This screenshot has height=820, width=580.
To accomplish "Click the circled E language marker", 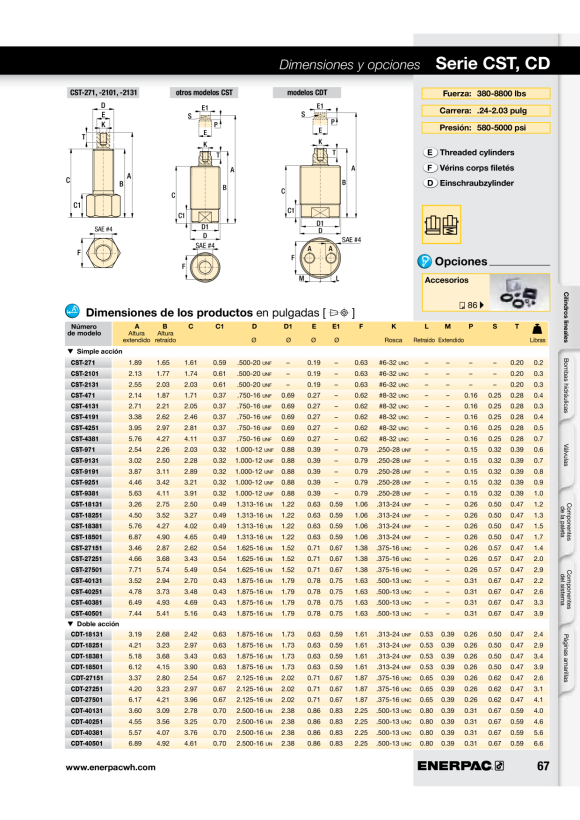I will [x=429, y=152].
